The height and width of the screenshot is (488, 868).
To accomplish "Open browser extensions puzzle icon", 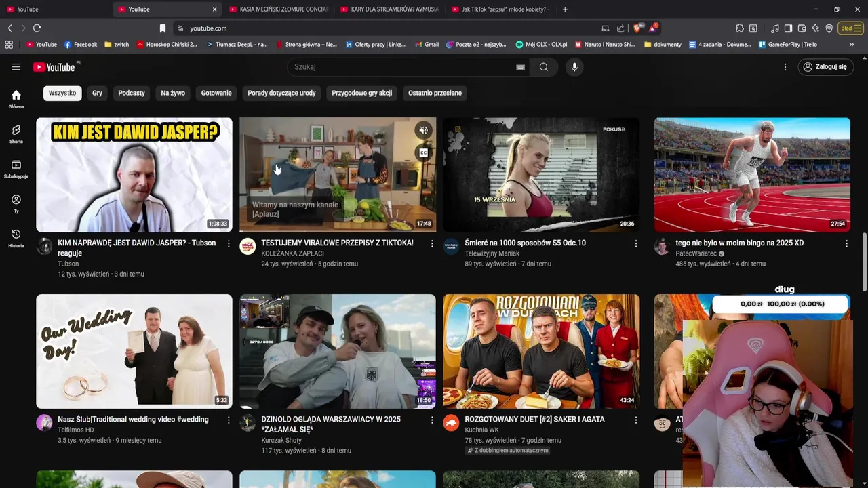I will coord(740,28).
